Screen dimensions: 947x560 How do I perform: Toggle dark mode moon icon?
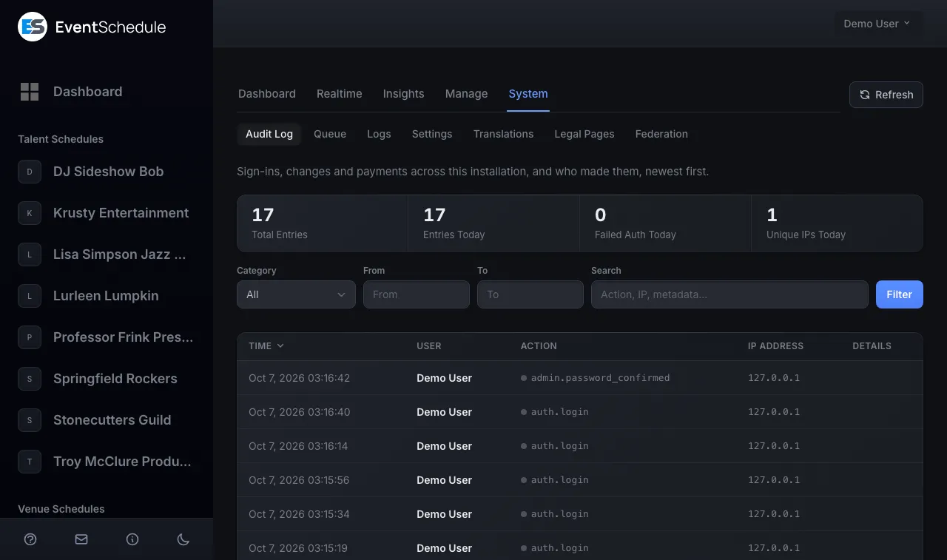(183, 539)
